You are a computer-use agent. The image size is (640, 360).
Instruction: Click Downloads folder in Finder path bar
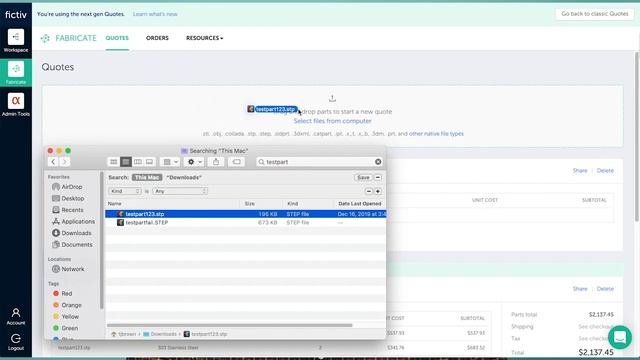point(160,334)
